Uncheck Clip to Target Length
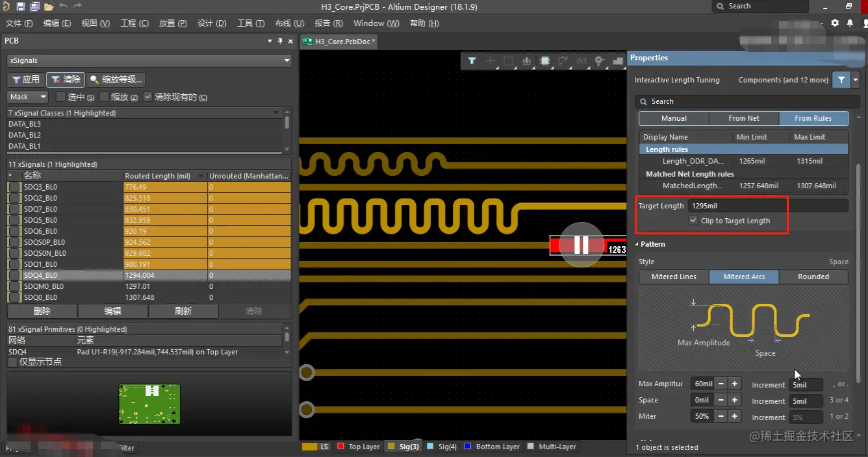The width and height of the screenshot is (868, 457). (x=694, y=221)
